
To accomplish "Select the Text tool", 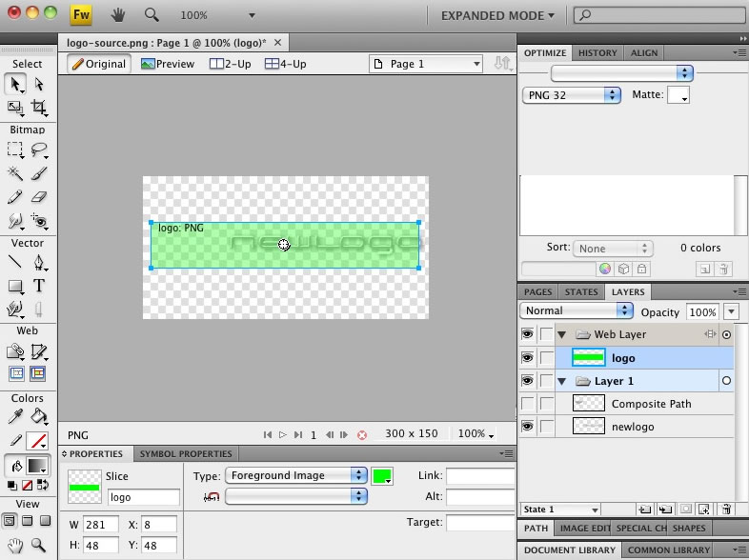I will tap(39, 286).
